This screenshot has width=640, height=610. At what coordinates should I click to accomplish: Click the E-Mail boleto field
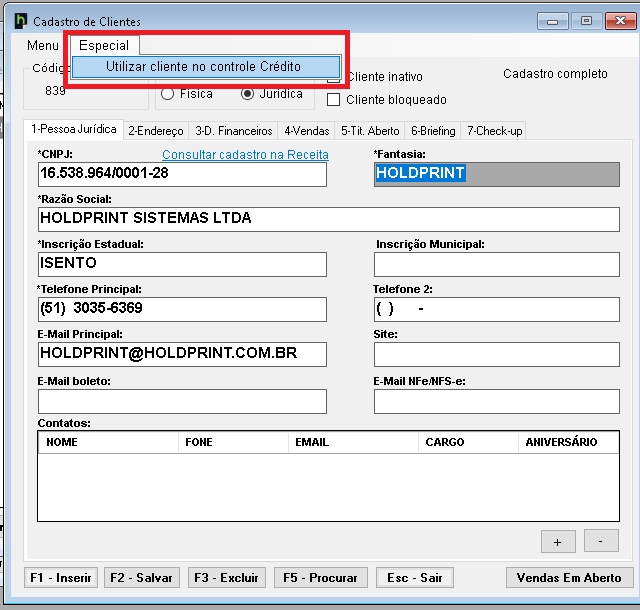tap(182, 401)
